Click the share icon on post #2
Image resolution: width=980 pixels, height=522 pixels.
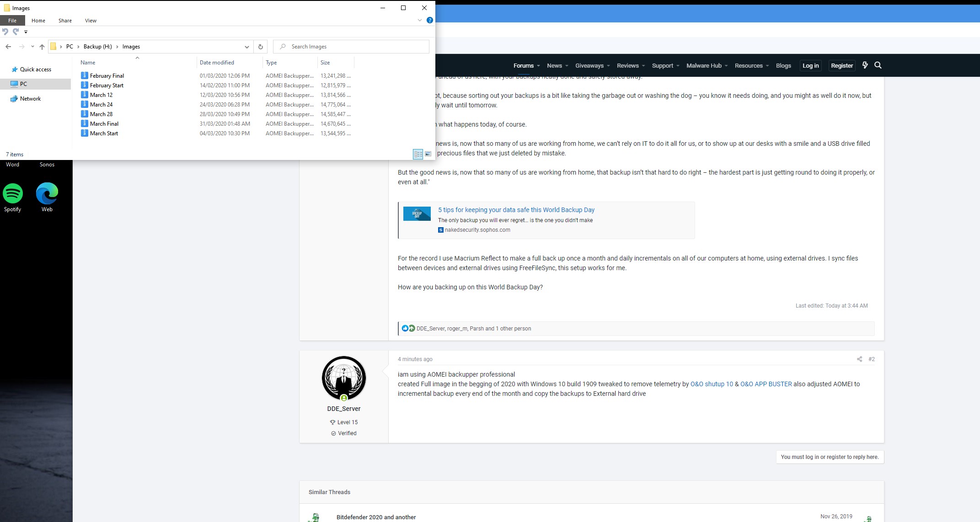[x=859, y=359]
